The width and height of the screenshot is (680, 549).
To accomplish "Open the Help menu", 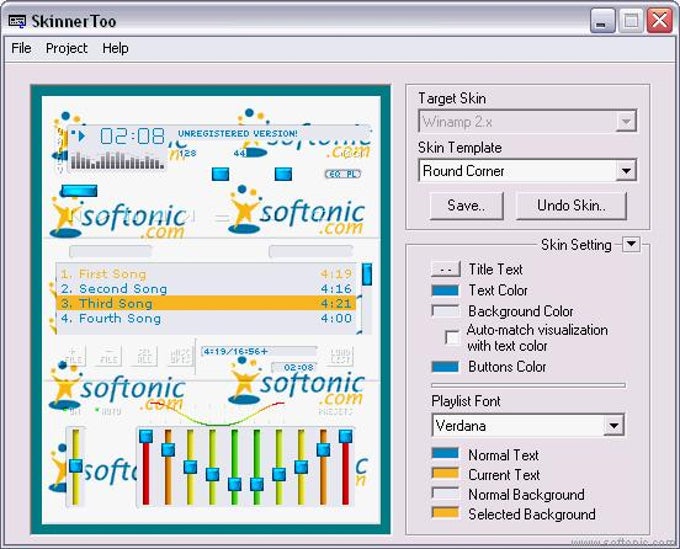I will coord(115,48).
